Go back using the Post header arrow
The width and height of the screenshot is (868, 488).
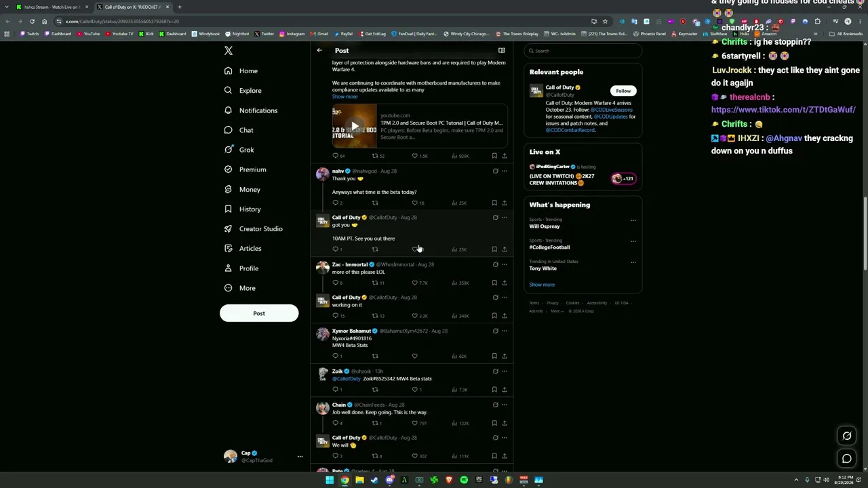(319, 50)
